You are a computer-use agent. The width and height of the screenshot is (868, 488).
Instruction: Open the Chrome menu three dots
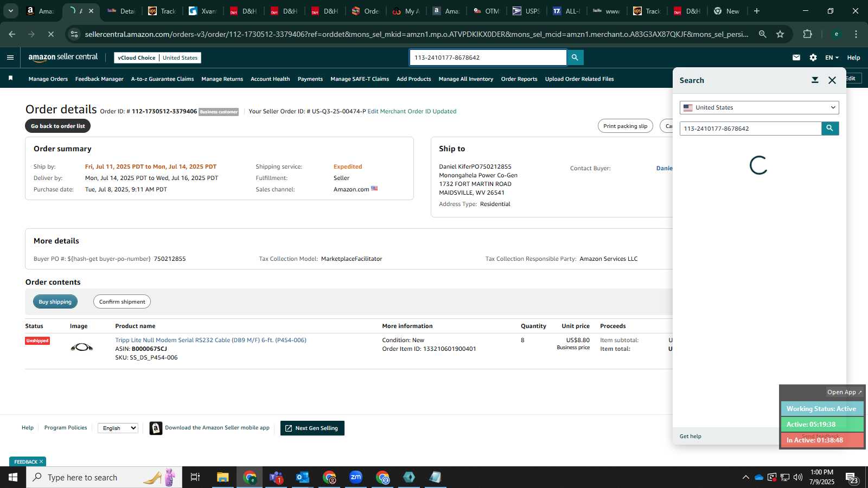[x=856, y=34]
